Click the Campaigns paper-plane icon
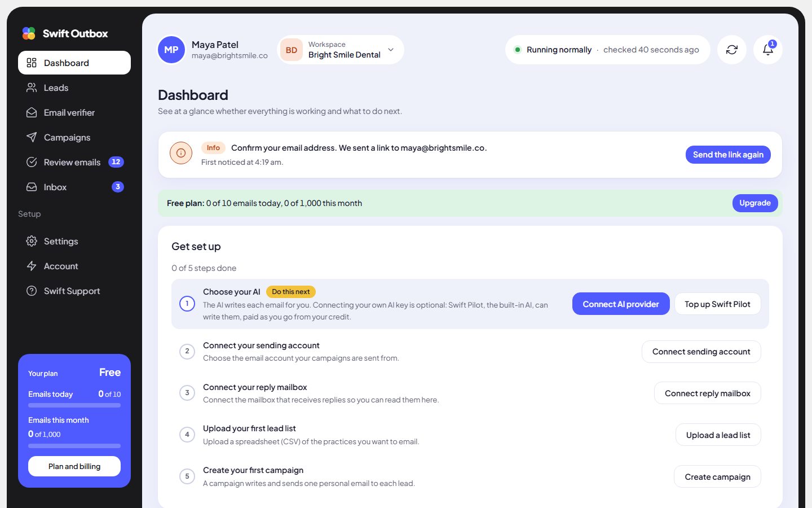This screenshot has height=508, width=812. click(32, 137)
